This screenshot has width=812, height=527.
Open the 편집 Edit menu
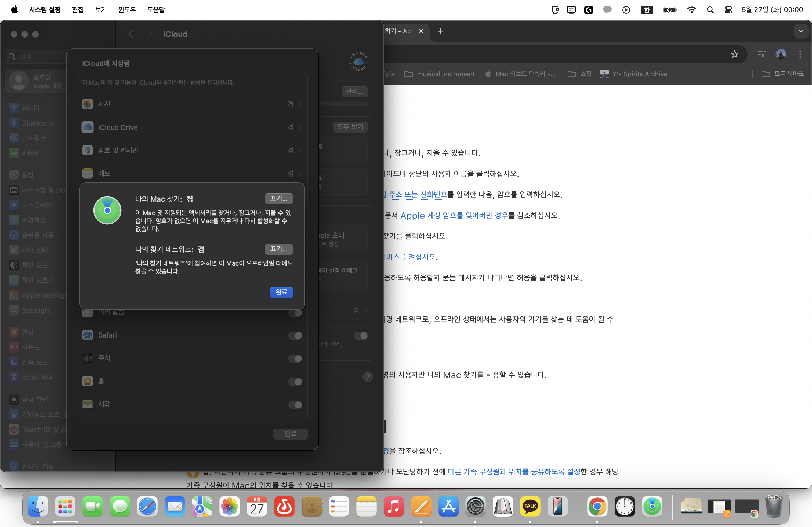tap(78, 10)
